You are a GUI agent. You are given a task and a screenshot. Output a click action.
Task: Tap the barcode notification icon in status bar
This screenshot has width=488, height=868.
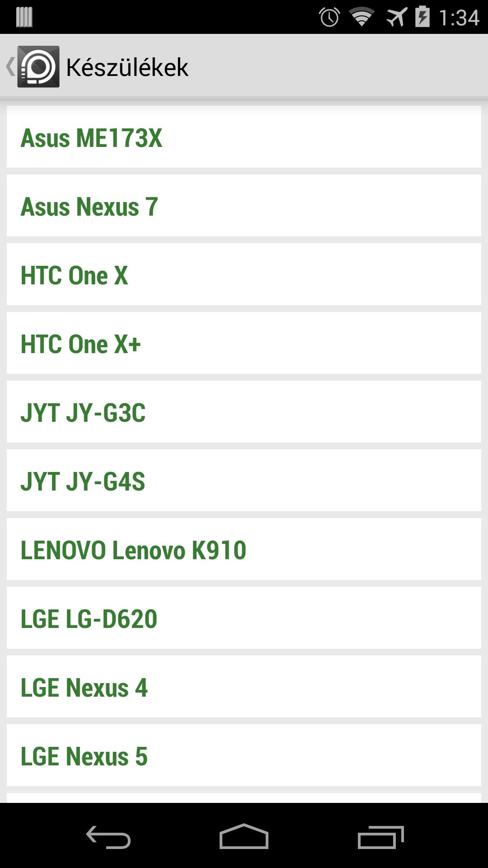click(x=24, y=17)
